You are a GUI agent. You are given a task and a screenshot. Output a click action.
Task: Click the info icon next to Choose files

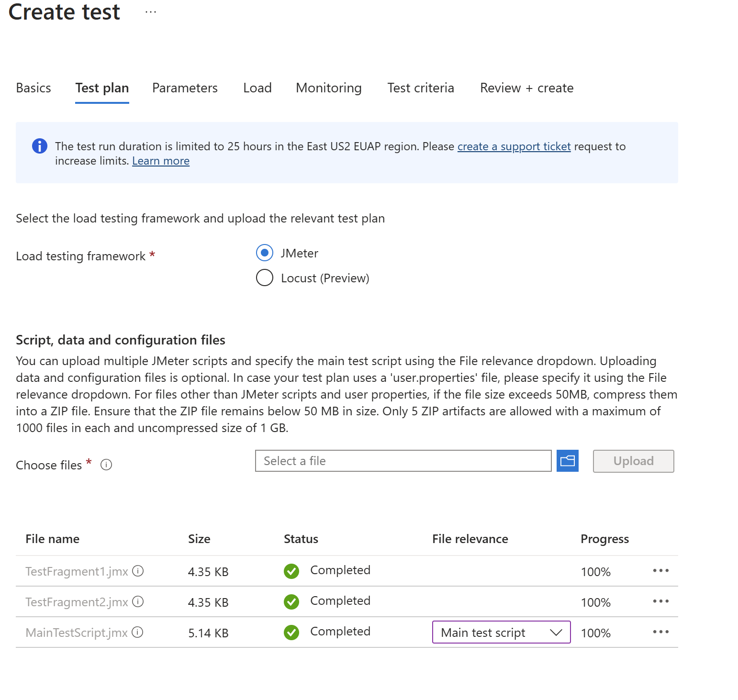pos(106,465)
